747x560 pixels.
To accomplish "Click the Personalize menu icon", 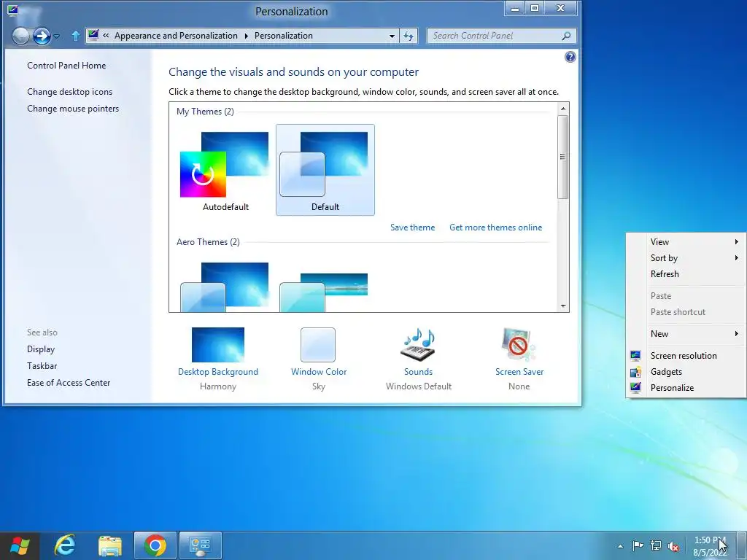I will [x=635, y=388].
